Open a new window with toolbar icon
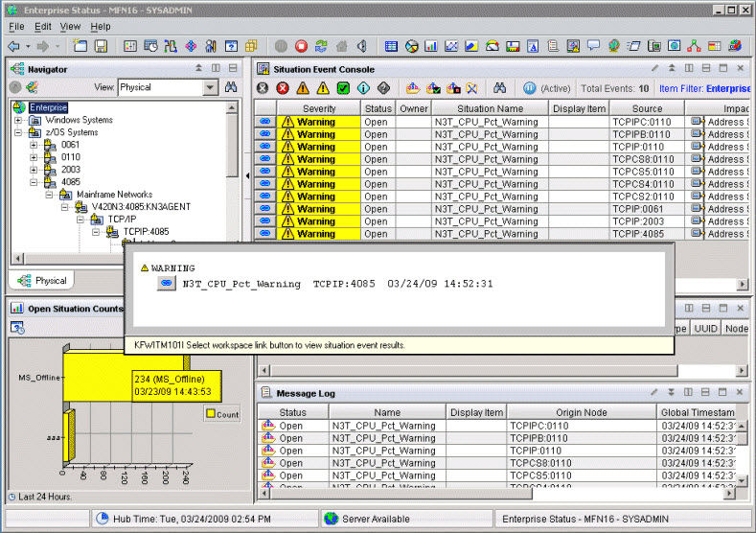Screen dimensions: 756x533 80,46
